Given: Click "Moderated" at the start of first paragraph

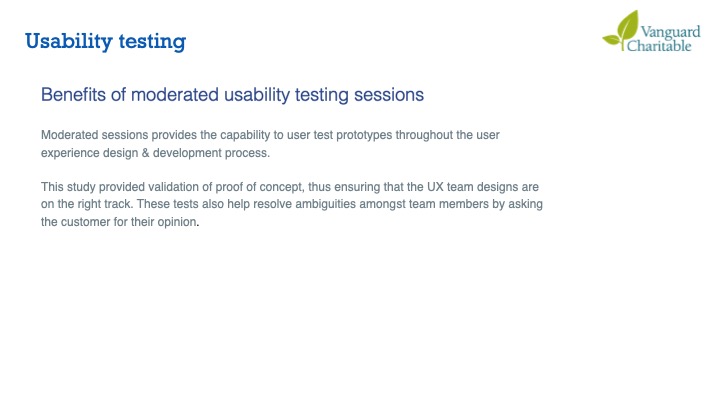Looking at the screenshot, I should coord(69,135).
